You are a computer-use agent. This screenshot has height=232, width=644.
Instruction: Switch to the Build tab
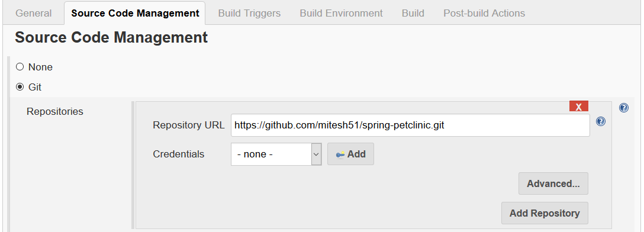pyautogui.click(x=413, y=13)
